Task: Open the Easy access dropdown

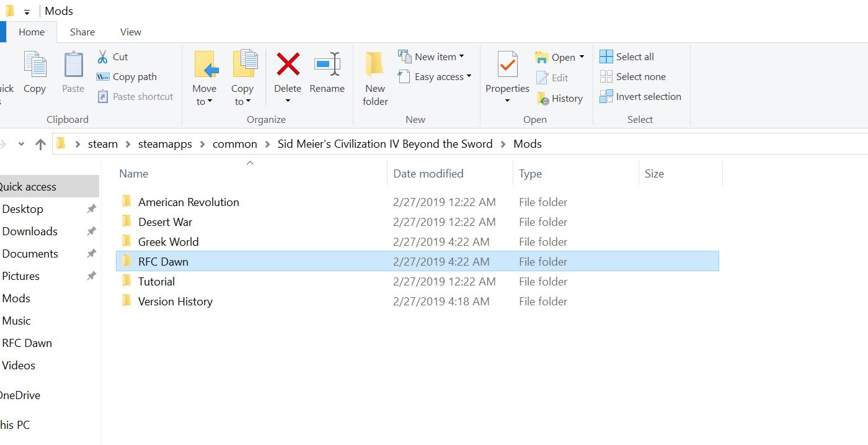Action: click(x=435, y=77)
